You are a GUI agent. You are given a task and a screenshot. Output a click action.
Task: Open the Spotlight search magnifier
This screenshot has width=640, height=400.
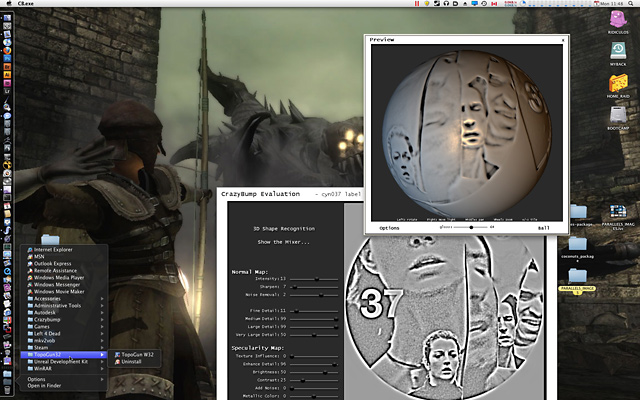click(x=630, y=3)
